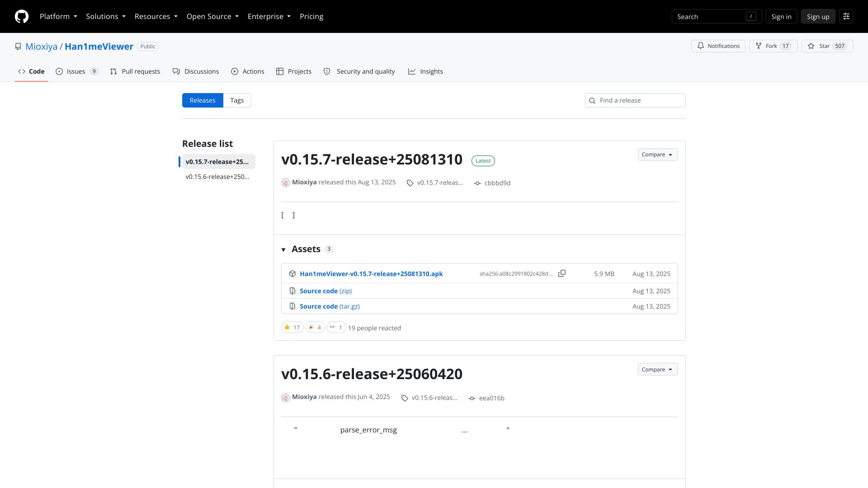The image size is (868, 488).
Task: Switch to the Code tab
Action: tap(31, 71)
